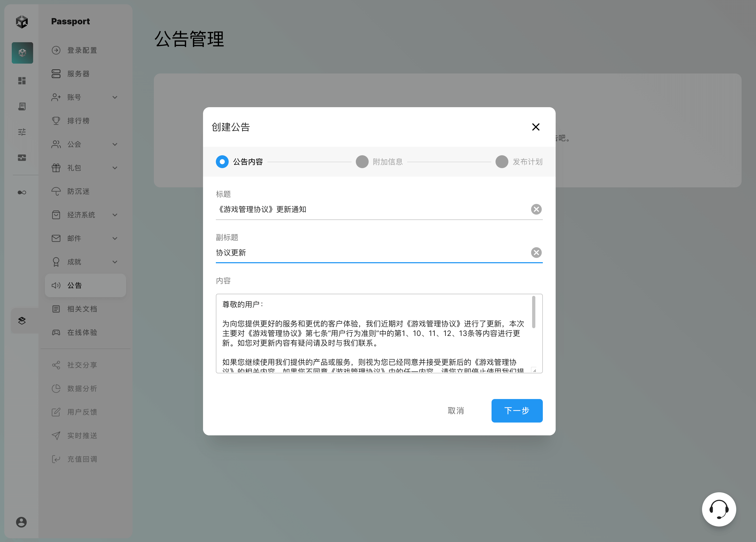
Task: Click the clear icon in the 标题 field
Action: pyautogui.click(x=536, y=209)
